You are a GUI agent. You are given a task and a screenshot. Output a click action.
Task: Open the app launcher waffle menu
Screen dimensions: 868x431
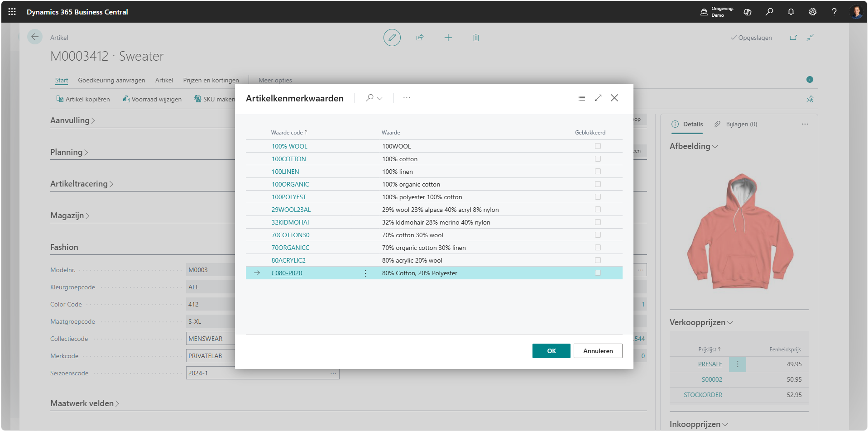tap(12, 12)
